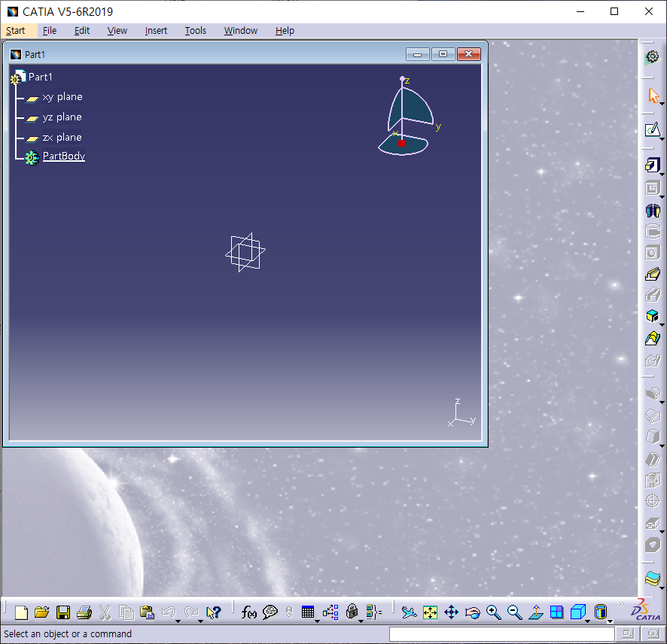Screen dimensions: 667x644
Task: Select the Pocket tool
Action: (652, 188)
